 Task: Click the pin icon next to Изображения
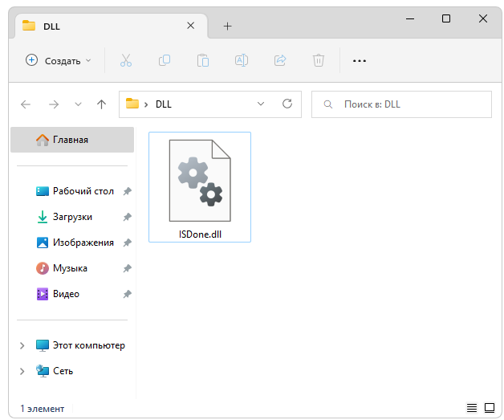click(x=128, y=243)
